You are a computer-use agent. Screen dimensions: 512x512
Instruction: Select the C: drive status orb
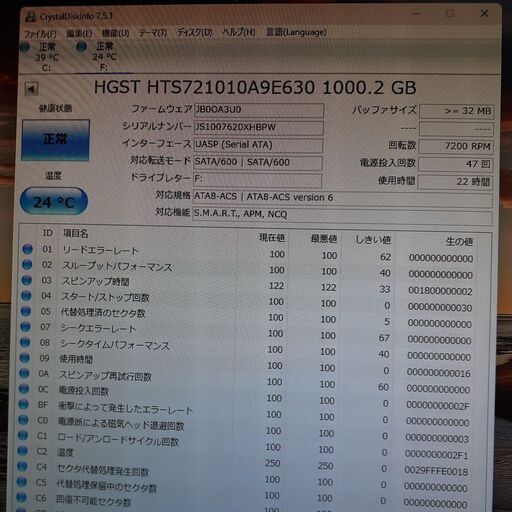pos(25,47)
